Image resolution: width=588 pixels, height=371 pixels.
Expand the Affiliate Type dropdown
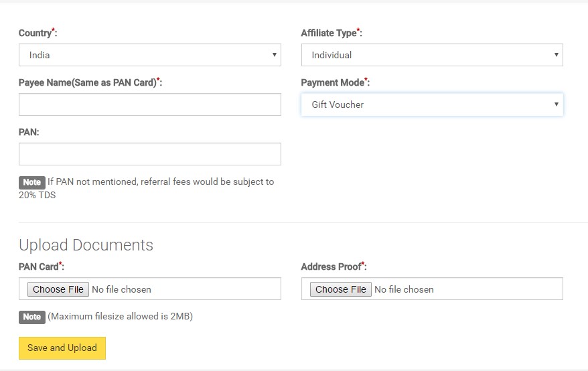[x=432, y=55]
